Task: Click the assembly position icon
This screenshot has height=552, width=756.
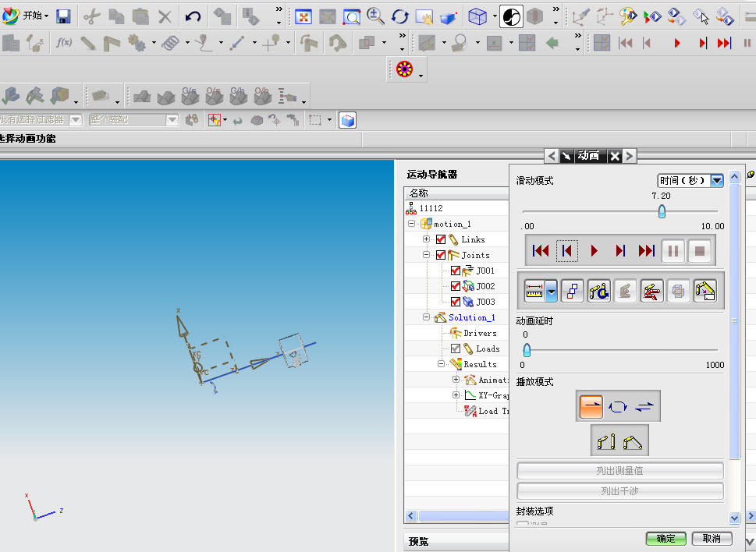Action: 633,441
